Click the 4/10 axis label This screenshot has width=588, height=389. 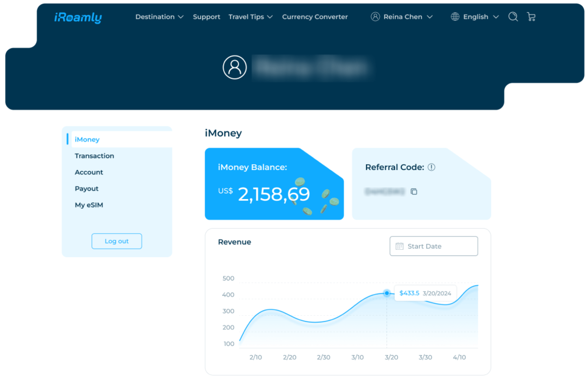point(459,357)
